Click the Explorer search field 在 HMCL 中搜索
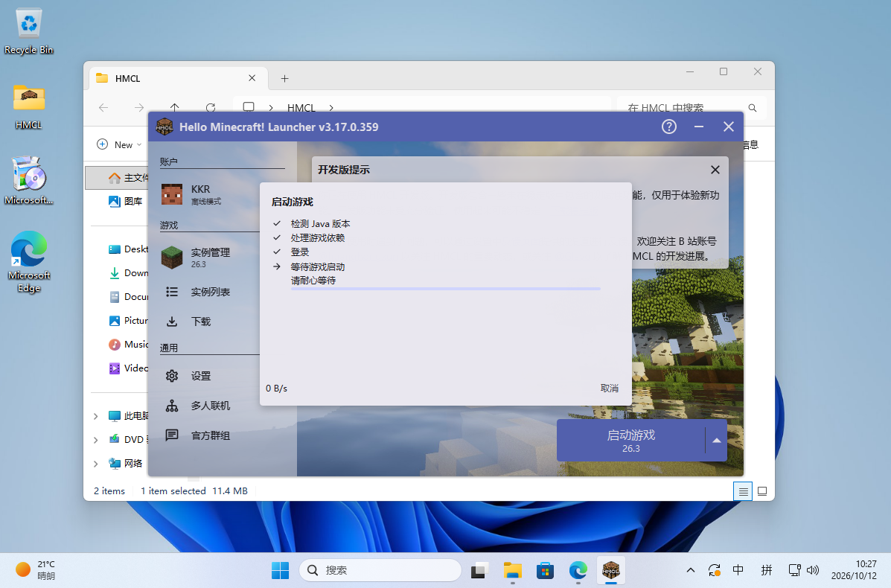 point(692,107)
